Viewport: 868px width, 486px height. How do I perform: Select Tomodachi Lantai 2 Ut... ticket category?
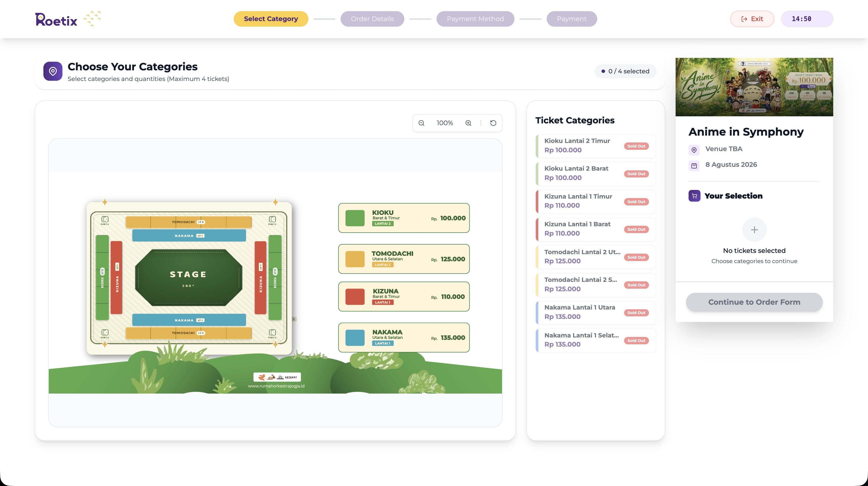click(596, 257)
